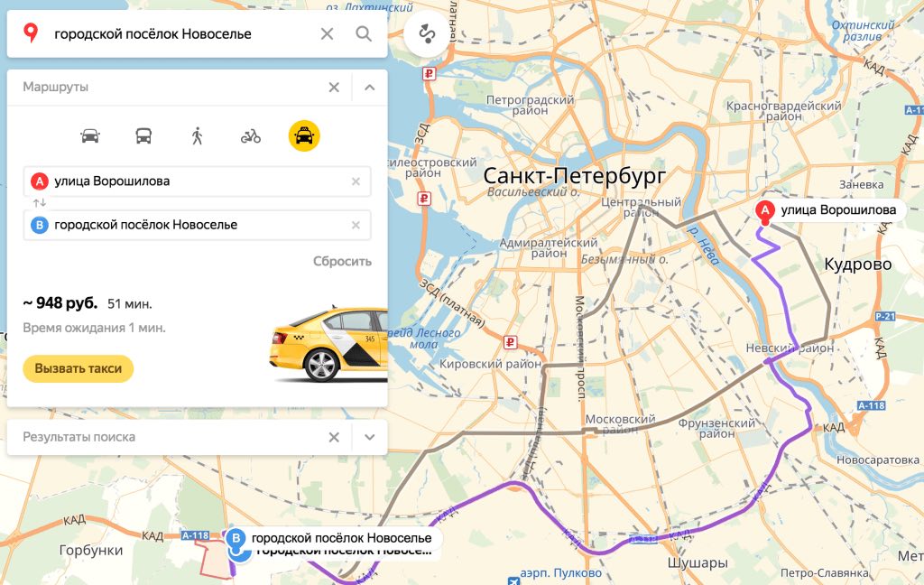Image resolution: width=924 pixels, height=585 pixels.
Task: Choose the public transport bus mode icon
Action: (143, 136)
